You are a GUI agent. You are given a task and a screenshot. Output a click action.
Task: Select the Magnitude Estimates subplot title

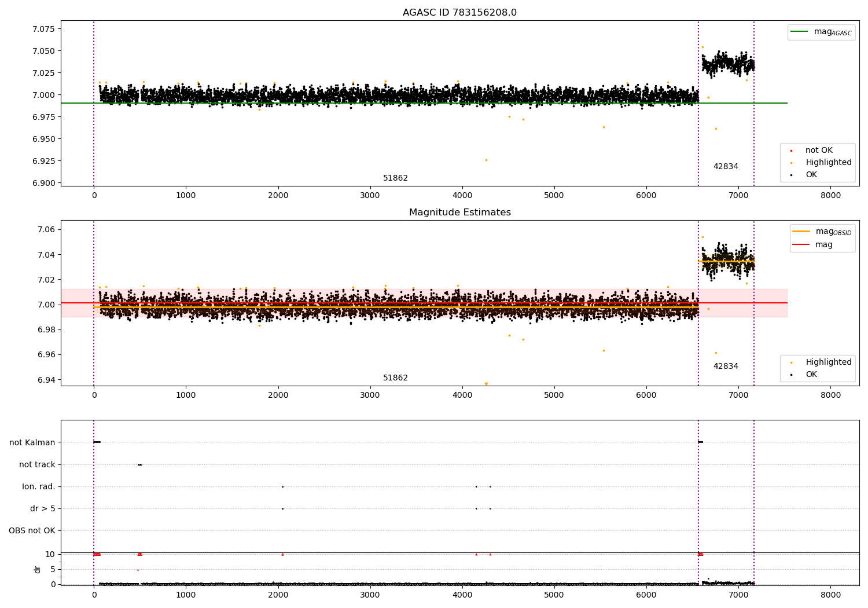459,213
